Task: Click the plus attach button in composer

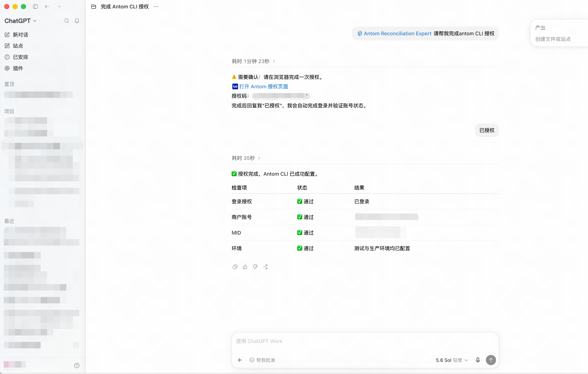Action: (240, 360)
